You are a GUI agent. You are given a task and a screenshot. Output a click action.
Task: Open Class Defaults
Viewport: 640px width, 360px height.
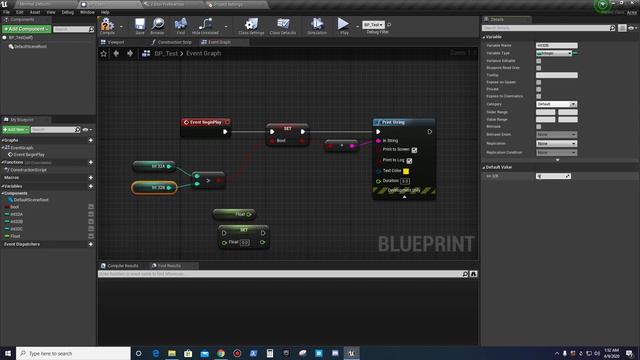[283, 25]
